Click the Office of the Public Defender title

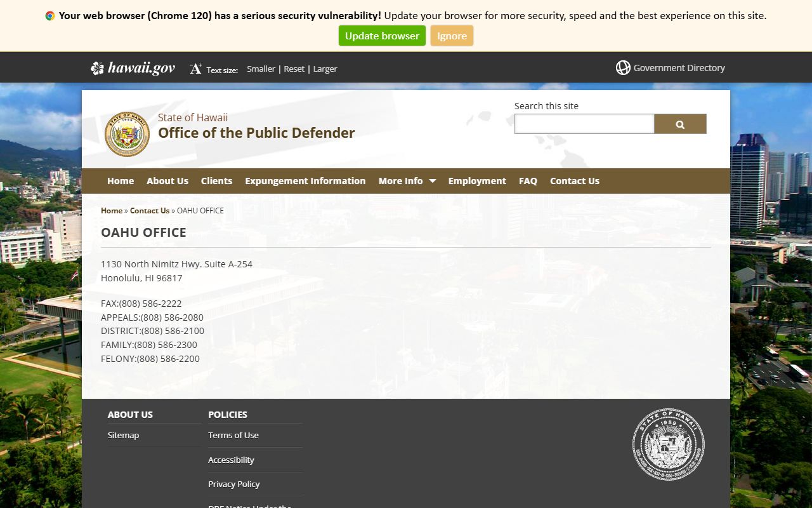(256, 133)
